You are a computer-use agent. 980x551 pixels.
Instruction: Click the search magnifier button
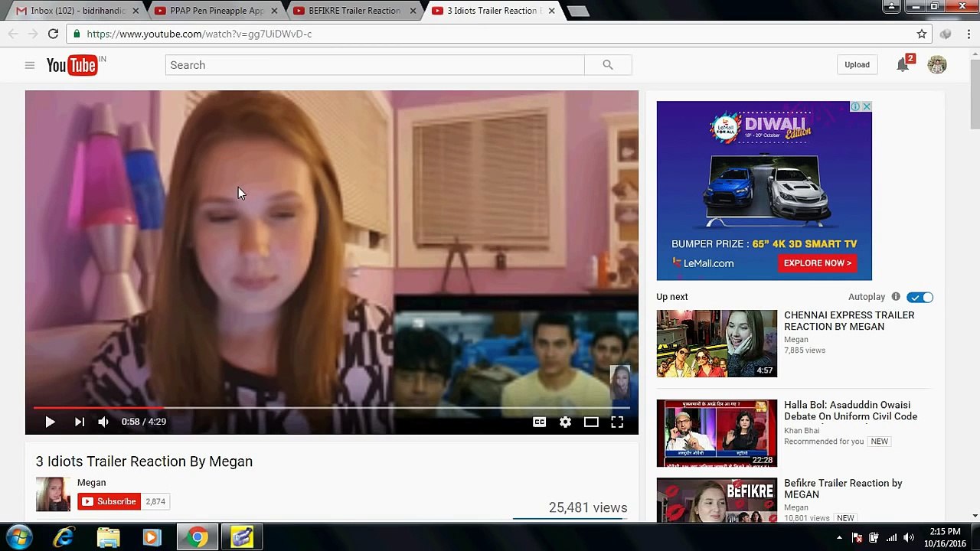(x=608, y=65)
